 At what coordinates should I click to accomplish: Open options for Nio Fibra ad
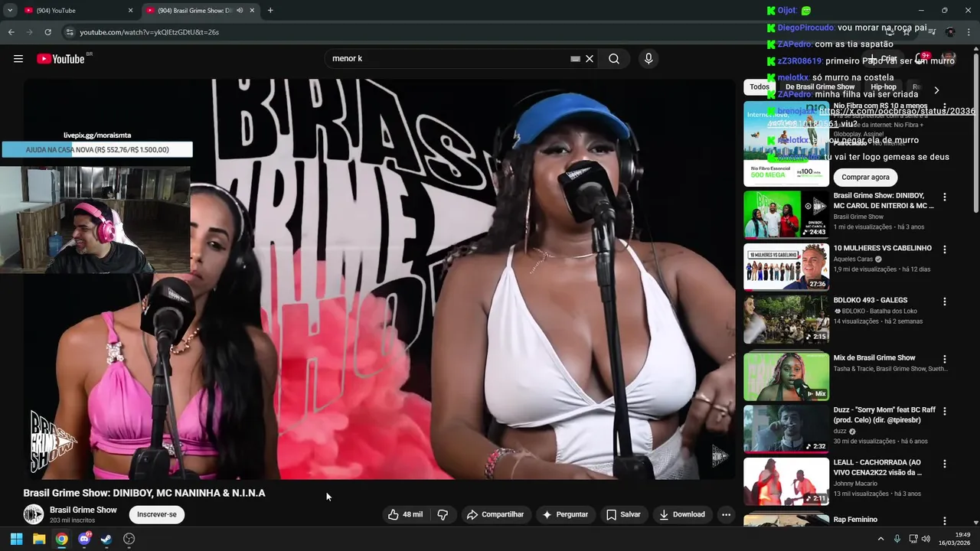tap(944, 107)
